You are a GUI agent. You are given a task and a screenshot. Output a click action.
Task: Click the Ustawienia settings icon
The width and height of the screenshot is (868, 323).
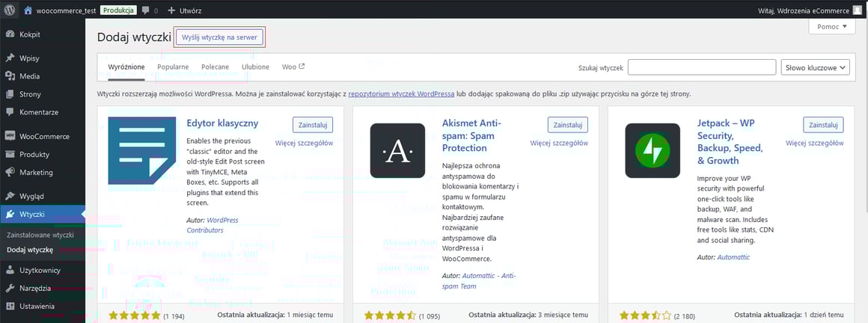coord(10,306)
